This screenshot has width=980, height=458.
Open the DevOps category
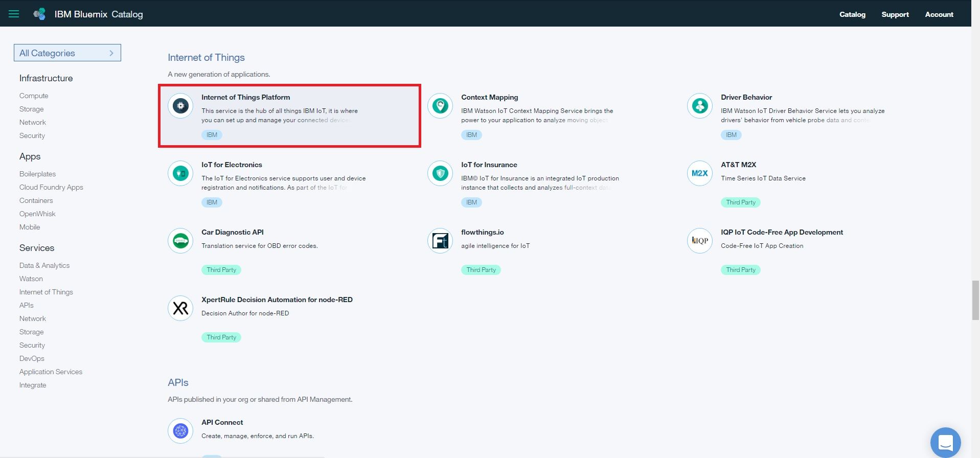coord(32,358)
